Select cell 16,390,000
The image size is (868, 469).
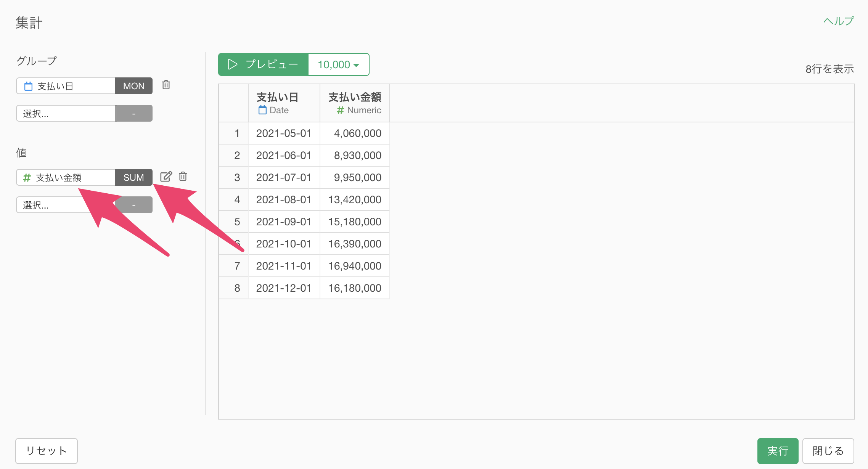355,244
